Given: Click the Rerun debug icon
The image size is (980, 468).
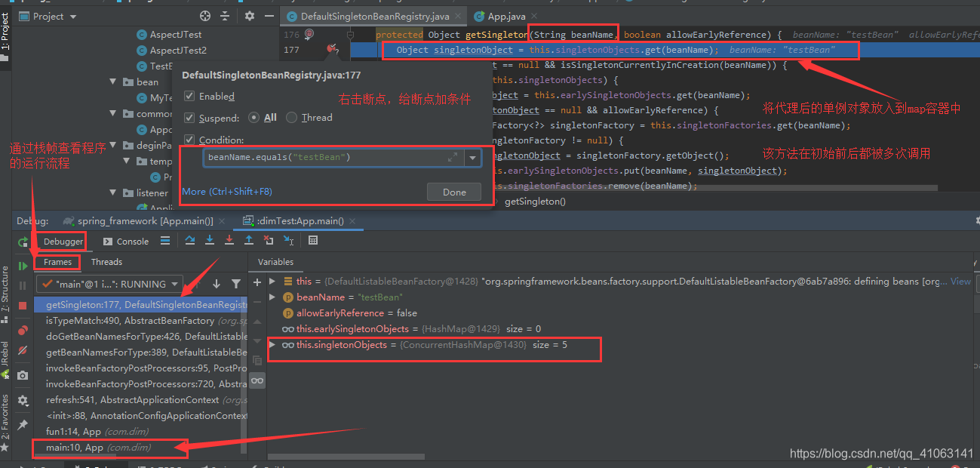Looking at the screenshot, I should click(x=23, y=242).
